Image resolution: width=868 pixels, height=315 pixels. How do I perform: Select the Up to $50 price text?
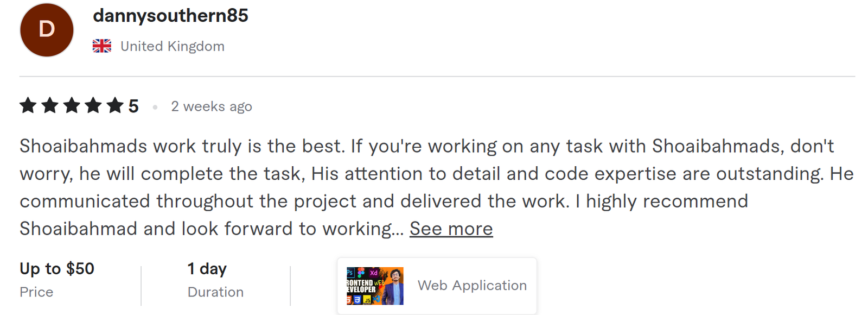coord(56,268)
